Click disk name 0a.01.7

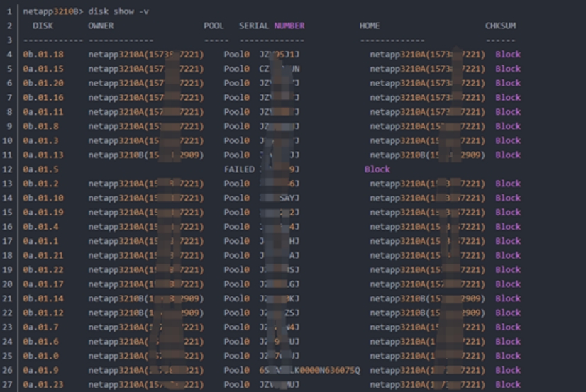(40, 327)
